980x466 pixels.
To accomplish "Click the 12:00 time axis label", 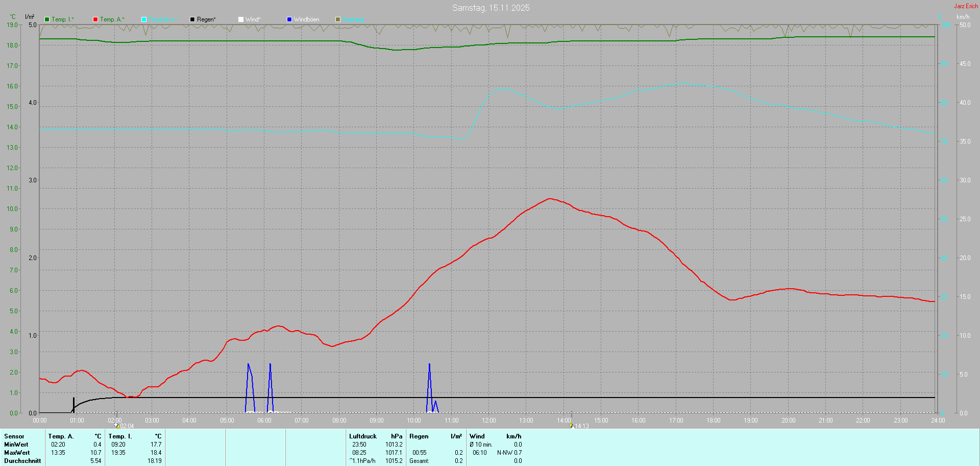I will [x=489, y=421].
